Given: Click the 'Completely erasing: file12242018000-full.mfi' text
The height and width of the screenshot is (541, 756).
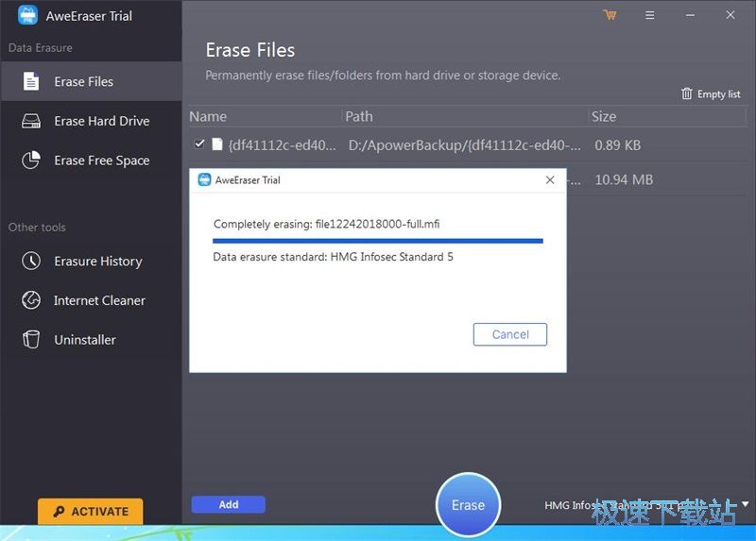Looking at the screenshot, I should (x=326, y=224).
